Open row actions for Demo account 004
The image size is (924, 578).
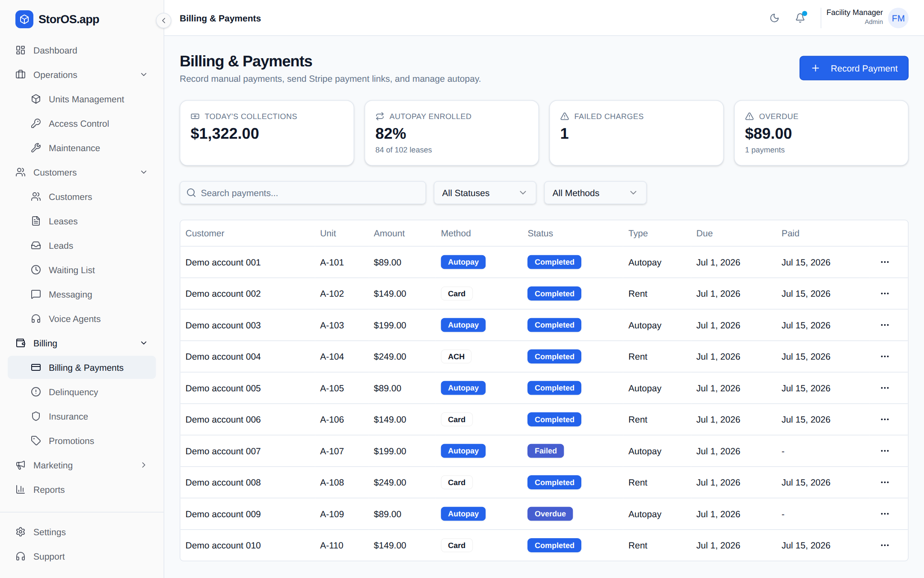[885, 357]
